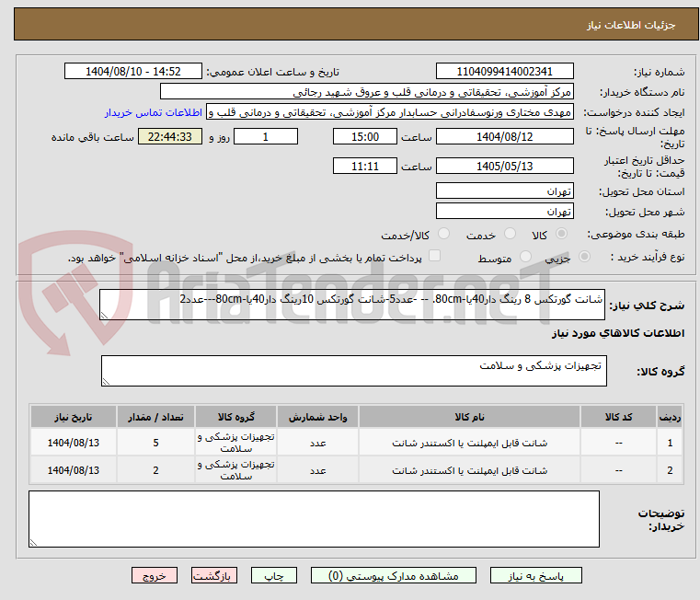This screenshot has width=700, height=600.
Task: Click the ردیف column header
Action: (670, 417)
